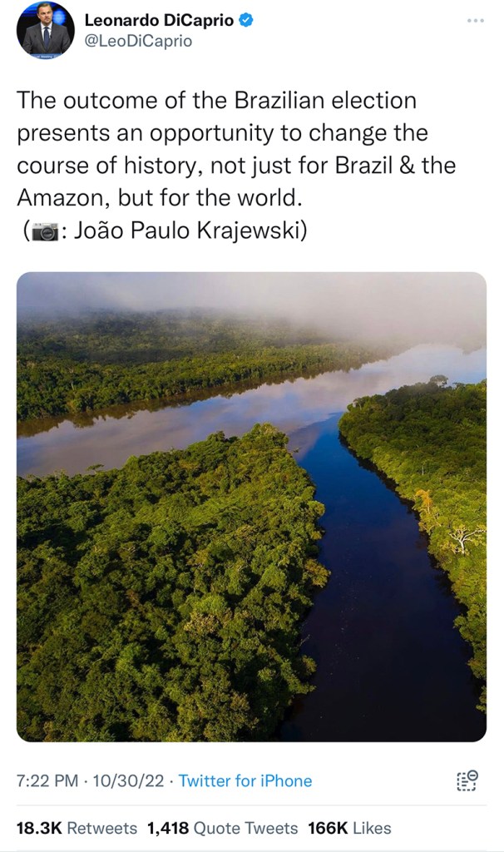
Task: View the 1,418 Quote Tweets
Action: (x=222, y=828)
